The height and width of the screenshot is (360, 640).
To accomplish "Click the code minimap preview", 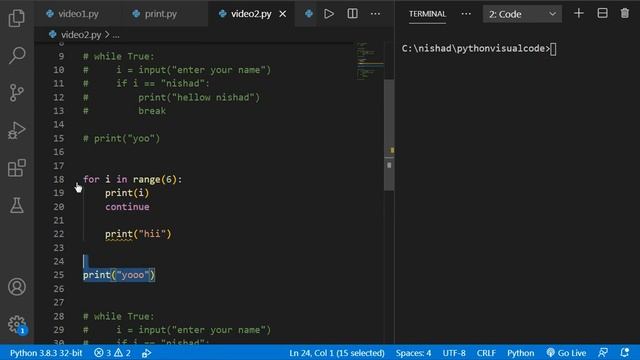I will (370, 60).
